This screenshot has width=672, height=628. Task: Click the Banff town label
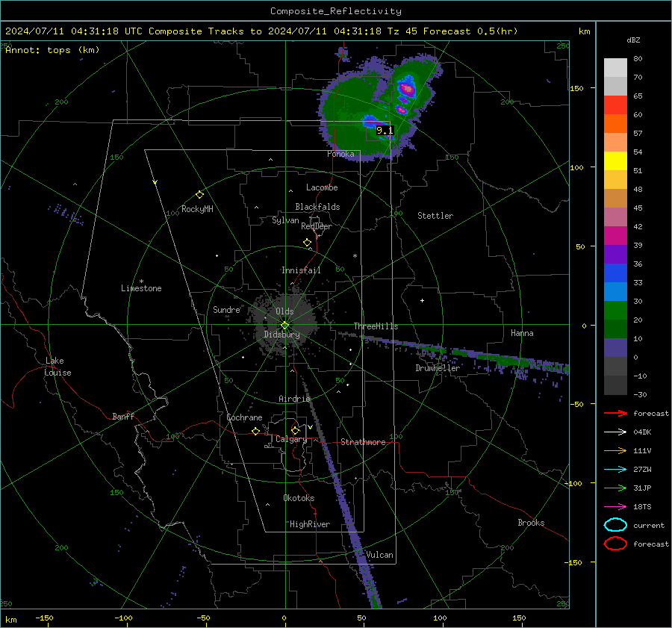[123, 416]
